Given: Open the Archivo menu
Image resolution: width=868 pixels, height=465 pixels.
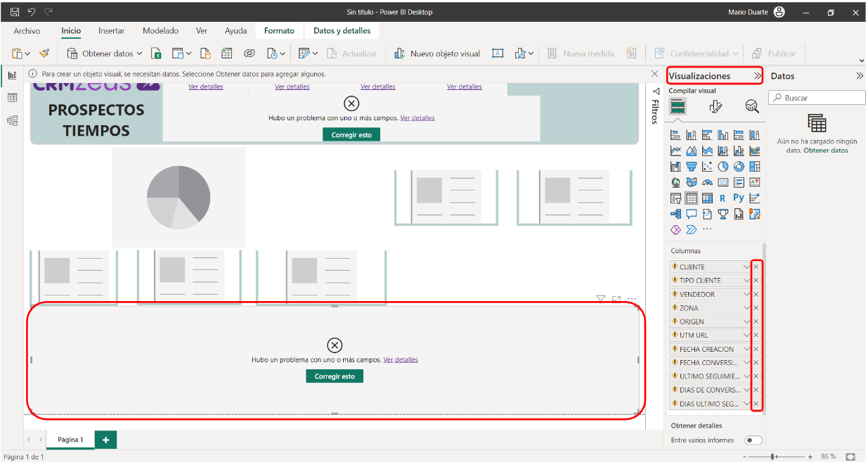Looking at the screenshot, I should [27, 31].
